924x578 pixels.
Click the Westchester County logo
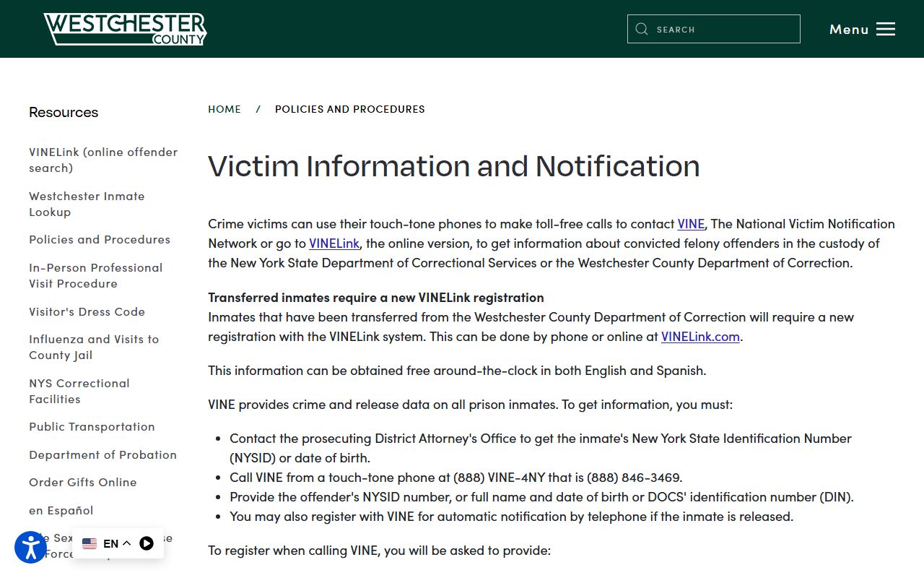(x=125, y=29)
